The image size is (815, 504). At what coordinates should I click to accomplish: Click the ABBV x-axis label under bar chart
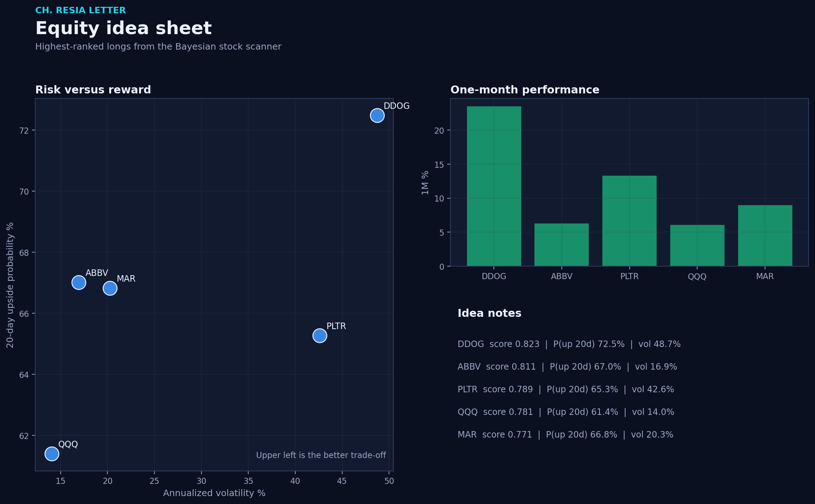pyautogui.click(x=561, y=277)
